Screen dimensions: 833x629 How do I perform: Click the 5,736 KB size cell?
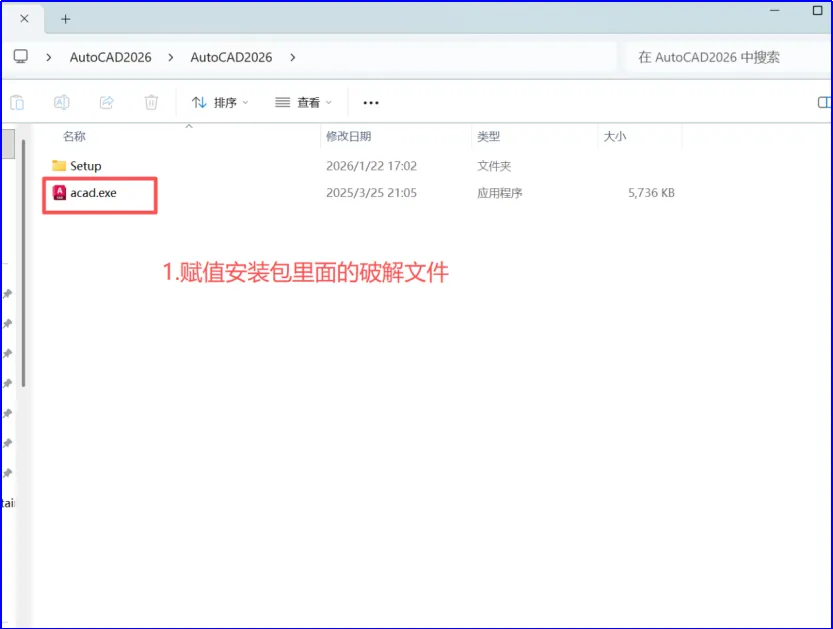click(651, 193)
